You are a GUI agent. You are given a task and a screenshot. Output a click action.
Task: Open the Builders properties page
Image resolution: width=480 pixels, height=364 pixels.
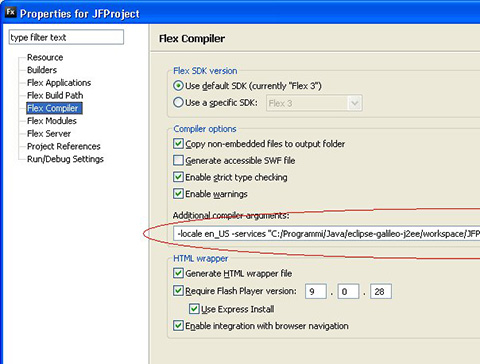click(42, 70)
